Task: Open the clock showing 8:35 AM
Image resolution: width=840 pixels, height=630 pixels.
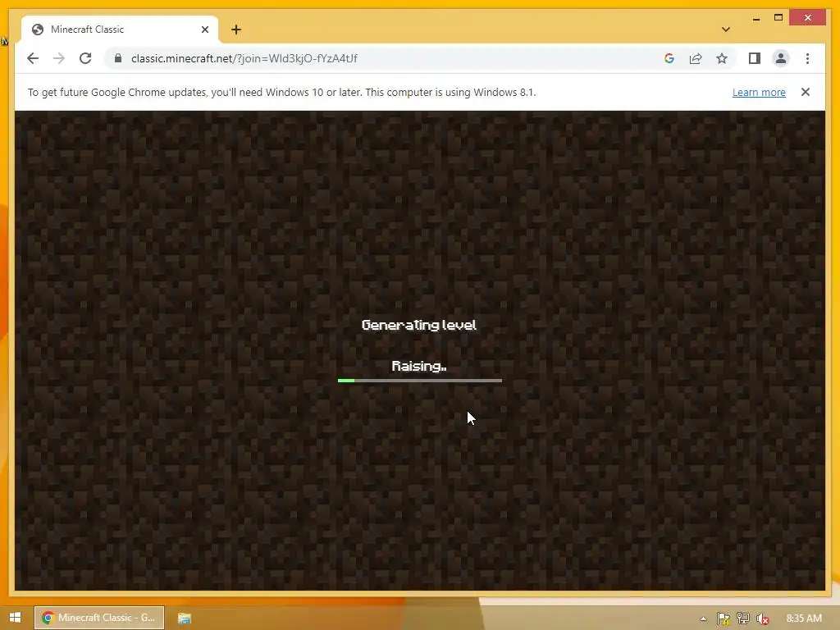Action: pos(804,619)
